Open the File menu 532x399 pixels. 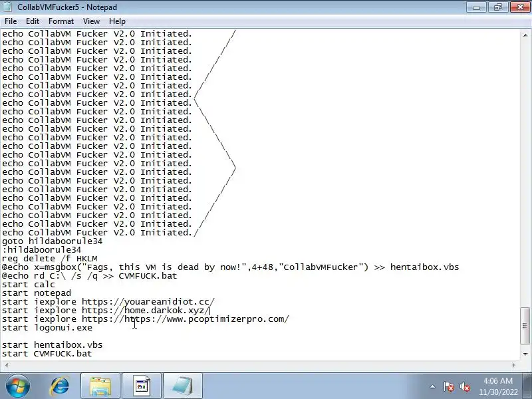11,21
